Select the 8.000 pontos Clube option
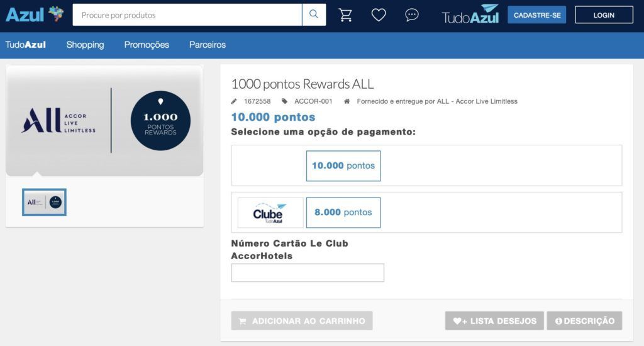The height and width of the screenshot is (346, 644). (343, 213)
